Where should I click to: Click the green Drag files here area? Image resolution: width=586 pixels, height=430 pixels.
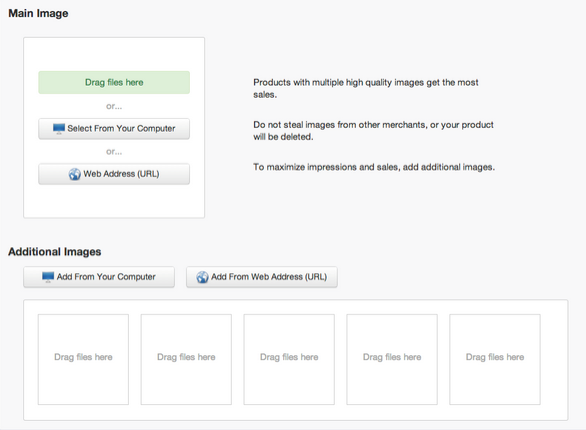[x=114, y=82]
